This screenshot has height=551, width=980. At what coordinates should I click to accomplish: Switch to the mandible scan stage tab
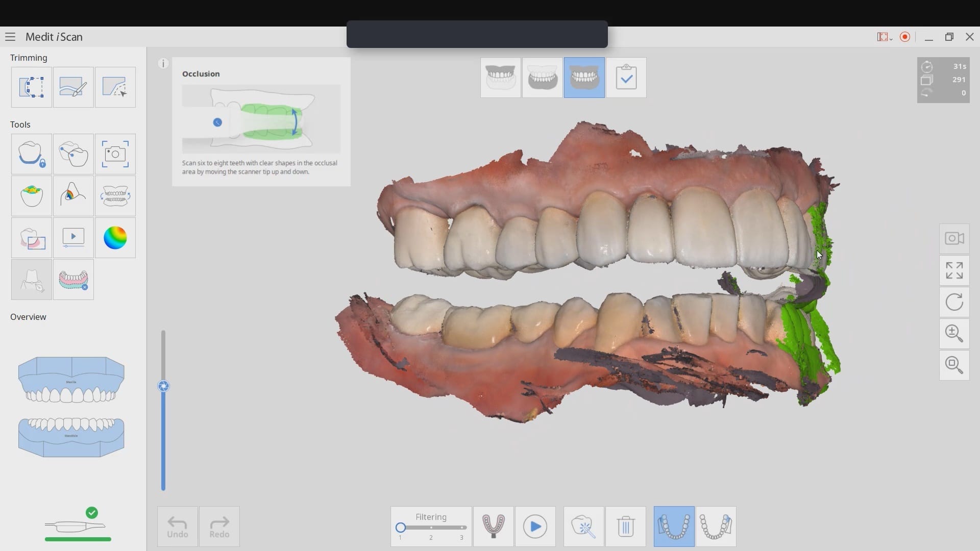(542, 78)
